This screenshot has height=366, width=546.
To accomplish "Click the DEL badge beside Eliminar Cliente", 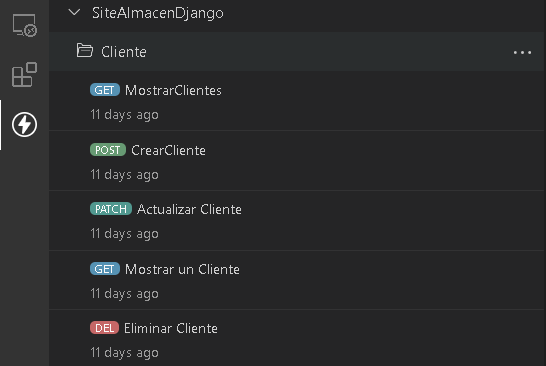I will [104, 328].
